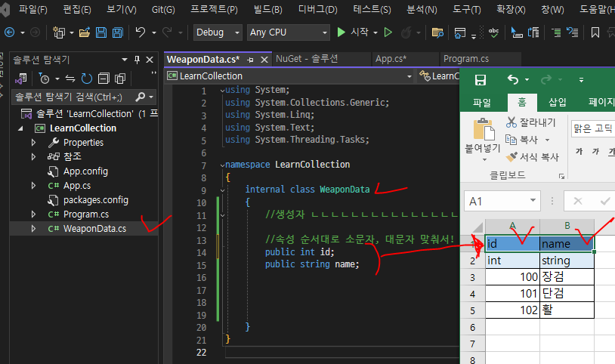Click Start Without Debugging outline play icon
This screenshot has width=615, height=364.
tap(388, 32)
